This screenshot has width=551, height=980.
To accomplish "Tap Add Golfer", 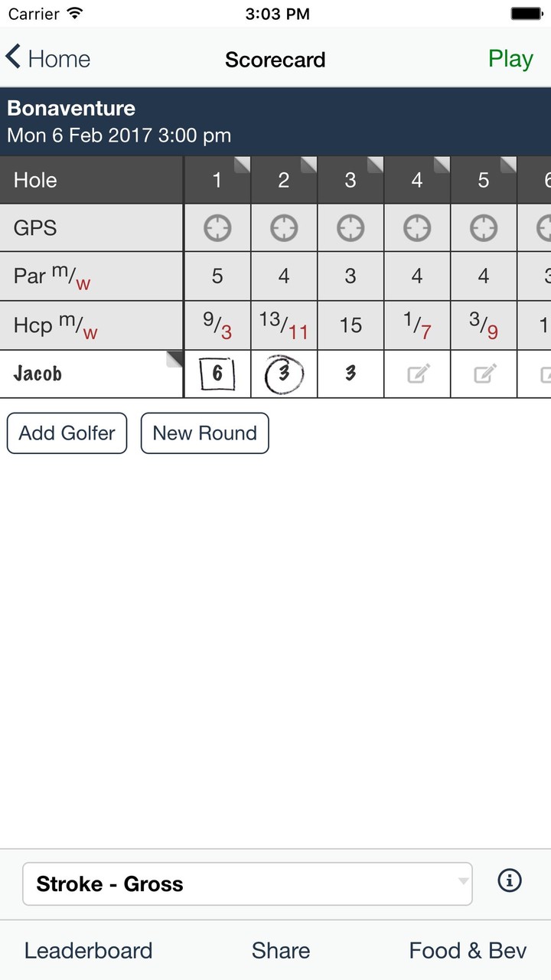I will [x=67, y=433].
